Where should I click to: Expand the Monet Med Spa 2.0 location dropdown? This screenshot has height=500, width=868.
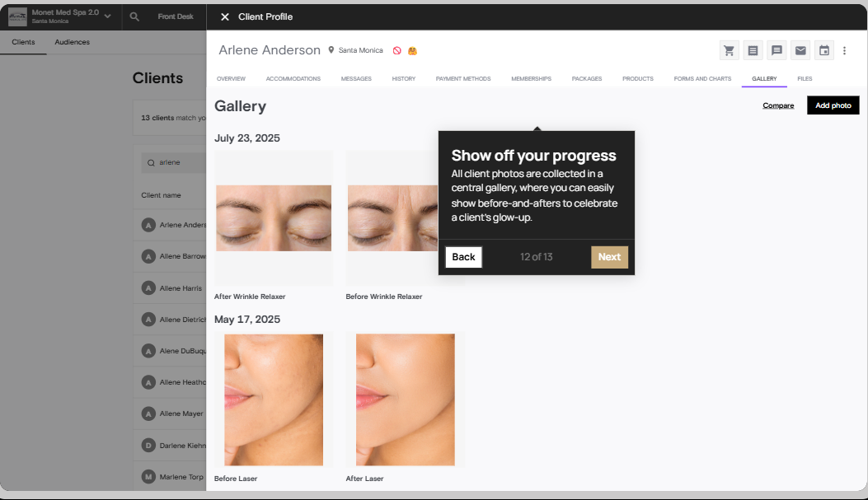pyautogui.click(x=107, y=16)
